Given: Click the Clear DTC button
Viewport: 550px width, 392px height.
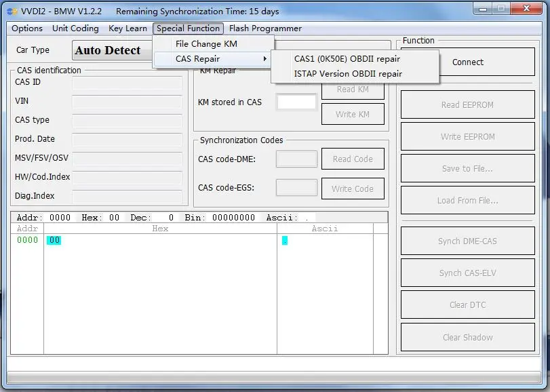Looking at the screenshot, I should 467,305.
